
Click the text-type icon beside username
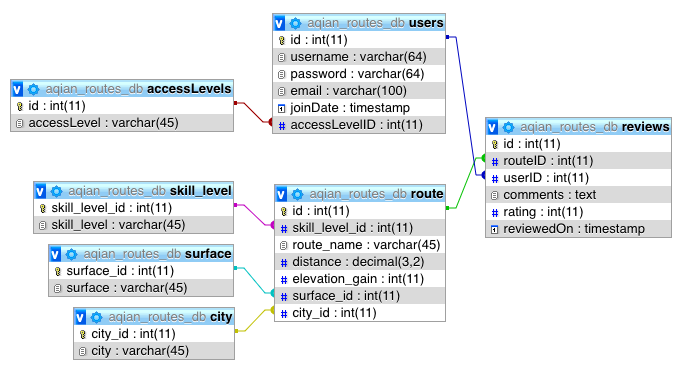(x=281, y=57)
